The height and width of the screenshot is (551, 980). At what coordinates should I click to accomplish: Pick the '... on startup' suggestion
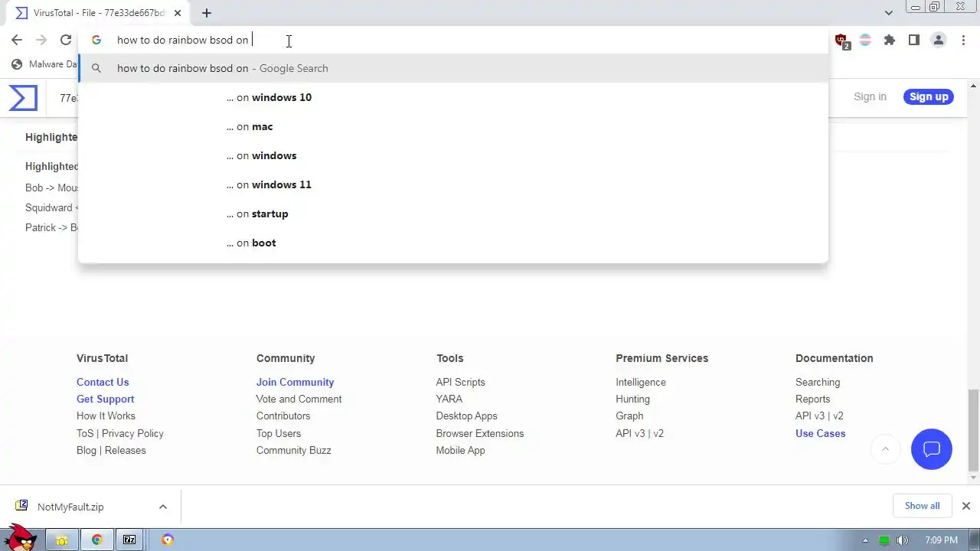(x=453, y=214)
